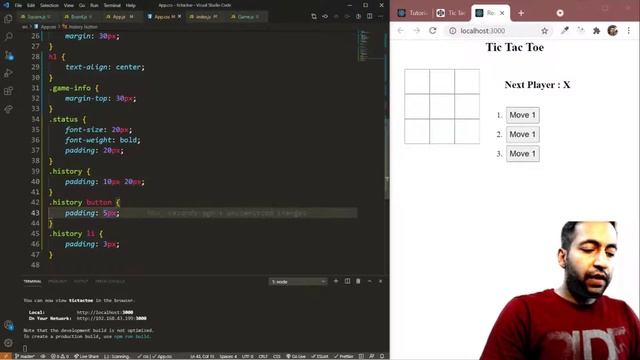
Task: Open the Help menu
Action: (131, 5)
